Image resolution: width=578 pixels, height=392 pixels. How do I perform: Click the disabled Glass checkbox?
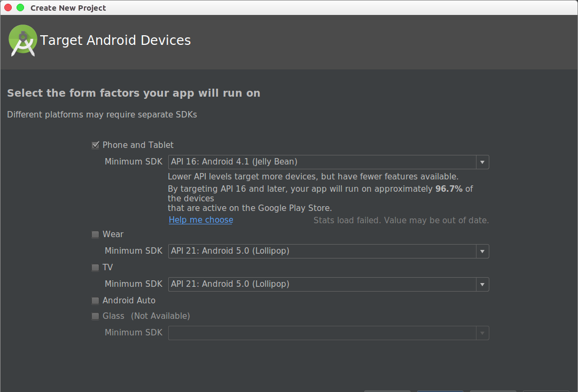pyautogui.click(x=96, y=316)
